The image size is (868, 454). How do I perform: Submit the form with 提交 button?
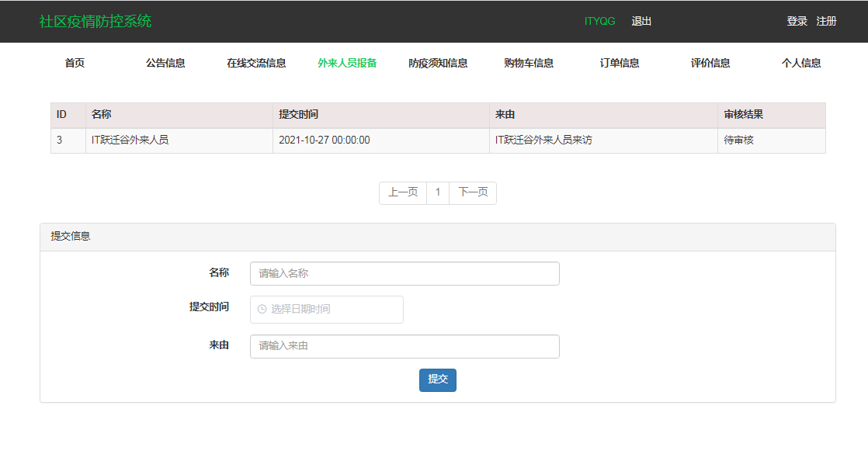(438, 379)
